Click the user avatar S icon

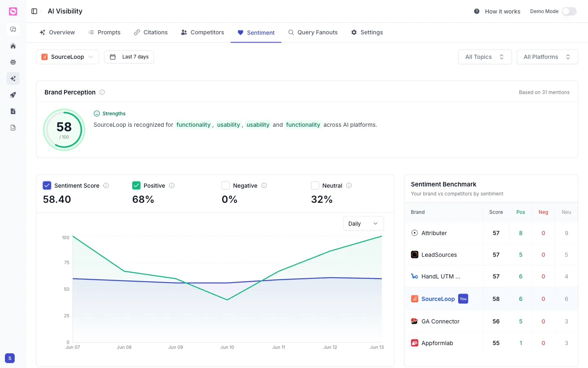tap(10, 358)
